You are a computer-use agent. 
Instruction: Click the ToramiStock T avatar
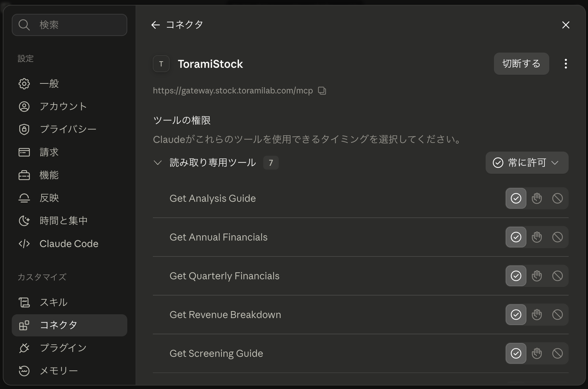click(x=161, y=64)
